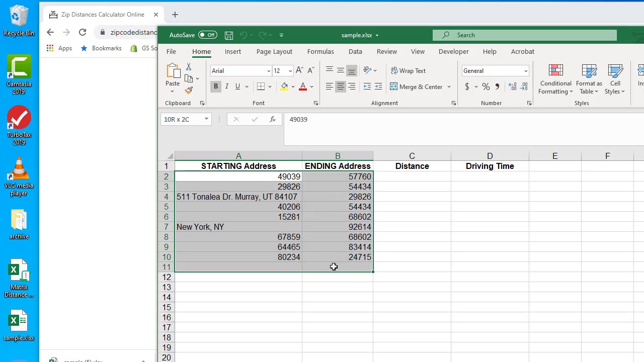Click the Redo arrow in Excel
The width and height of the screenshot is (644, 362).
262,35
